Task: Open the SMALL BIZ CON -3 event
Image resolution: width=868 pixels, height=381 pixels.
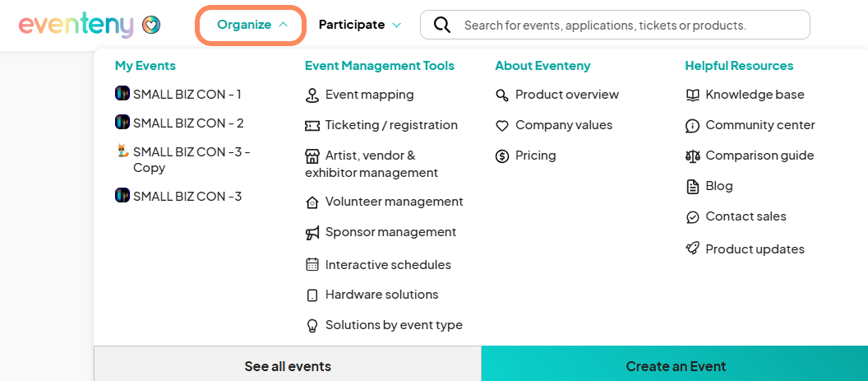Action: 187,197
